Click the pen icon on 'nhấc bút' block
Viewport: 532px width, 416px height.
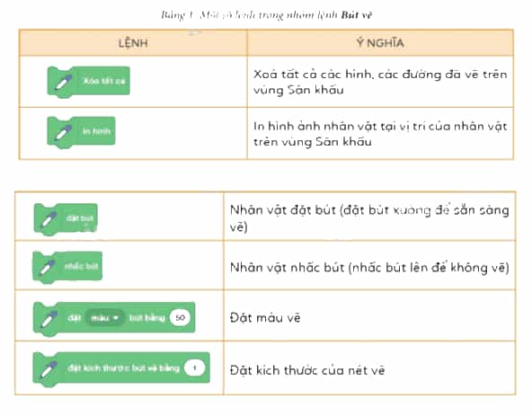[x=49, y=267]
